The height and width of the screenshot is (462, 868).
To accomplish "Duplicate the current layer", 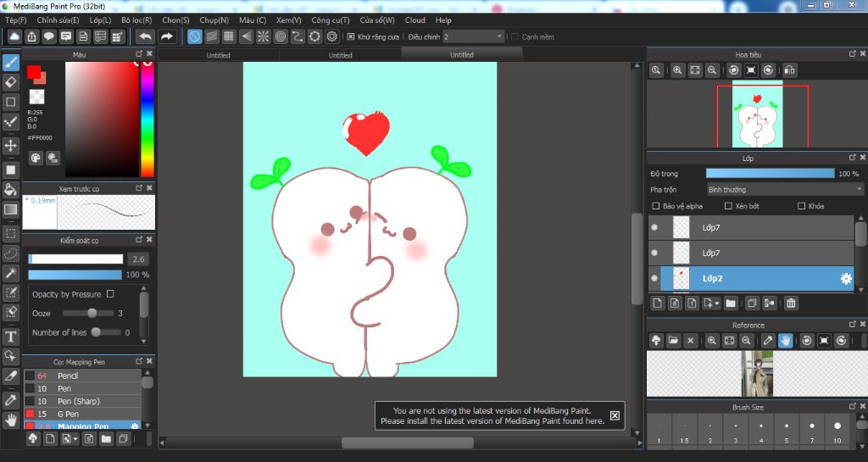I will [x=752, y=303].
